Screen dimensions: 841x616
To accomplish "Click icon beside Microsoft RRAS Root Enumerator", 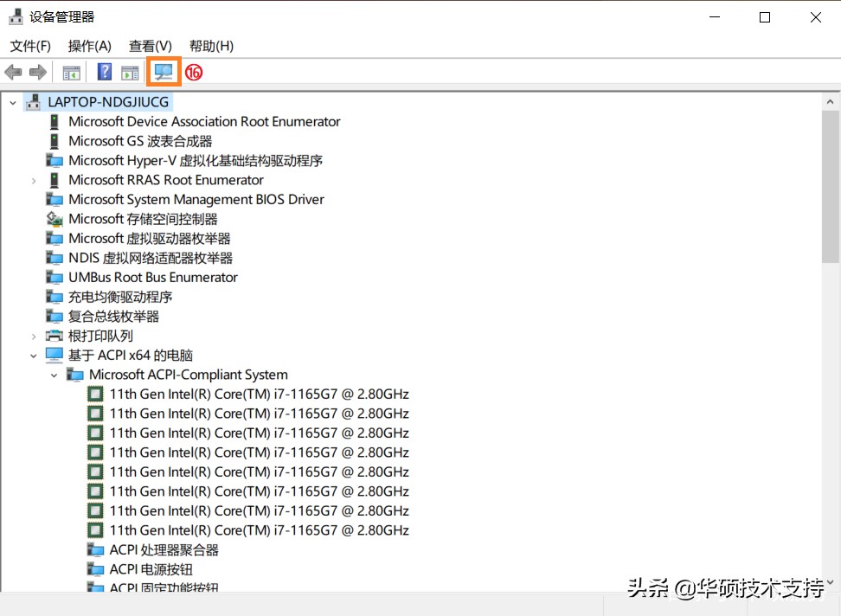I will [x=55, y=180].
